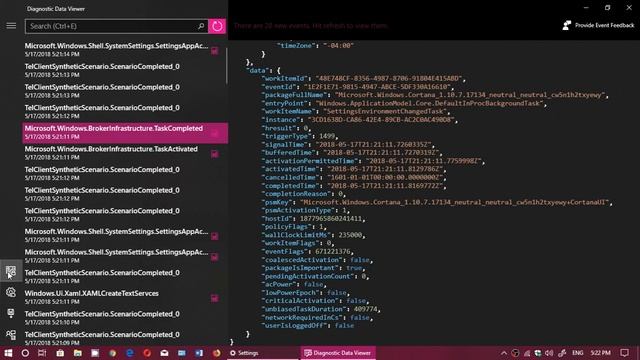Click the "userIsLoggedOff": false line
Viewport: 640px width, 360px height.
[x=308, y=325]
